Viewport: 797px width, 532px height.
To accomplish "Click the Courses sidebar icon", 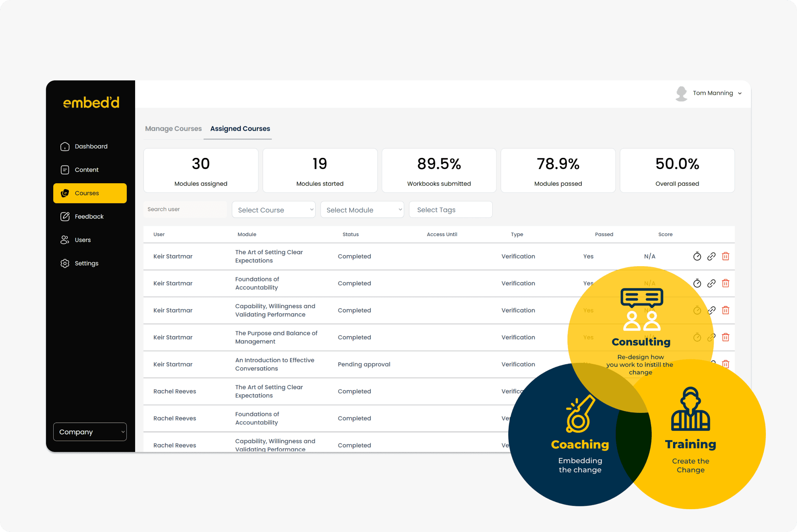I will 65,193.
